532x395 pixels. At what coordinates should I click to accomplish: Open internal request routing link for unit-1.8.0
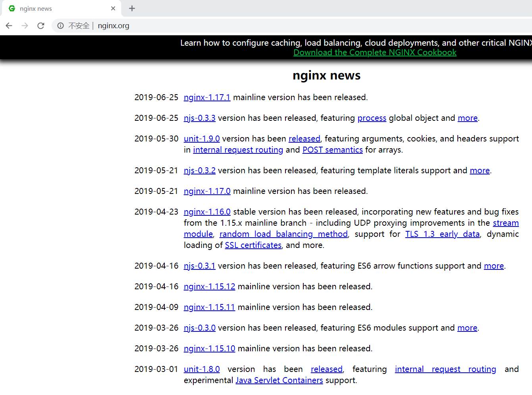(x=445, y=369)
